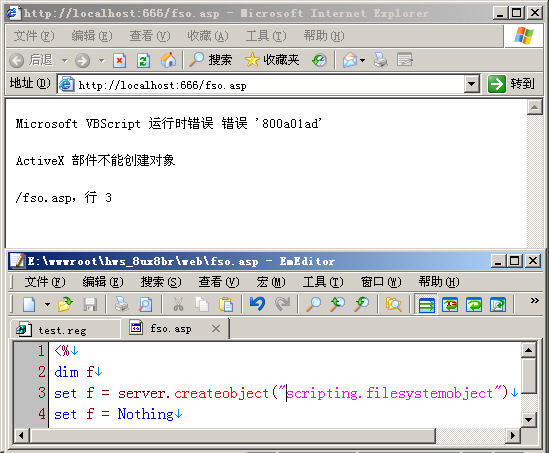Go to the IE Home page icon
This screenshot has width=549, height=453.
click(168, 60)
